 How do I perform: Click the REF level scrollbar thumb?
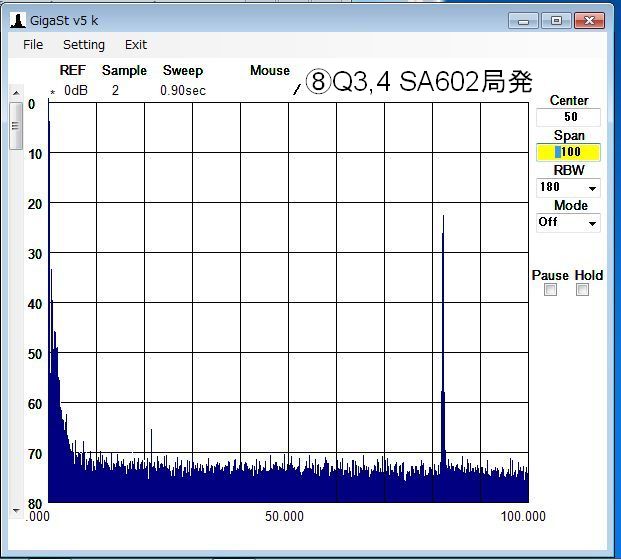[16, 126]
